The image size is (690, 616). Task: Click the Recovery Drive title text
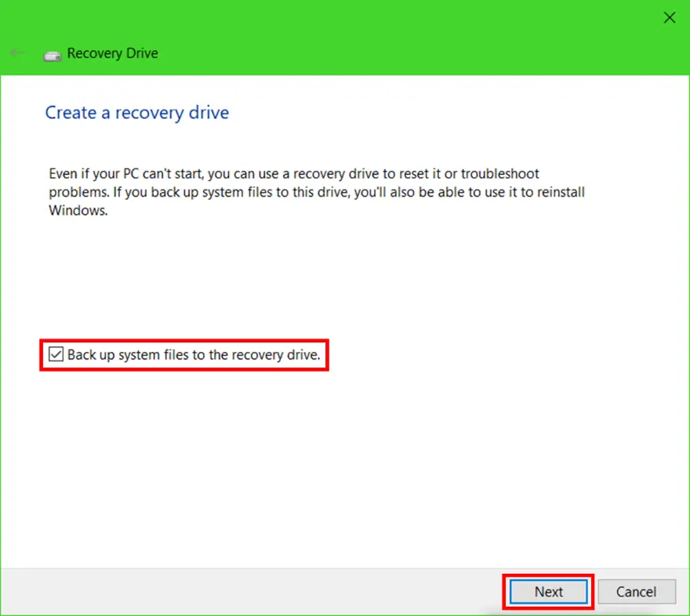pyautogui.click(x=112, y=53)
